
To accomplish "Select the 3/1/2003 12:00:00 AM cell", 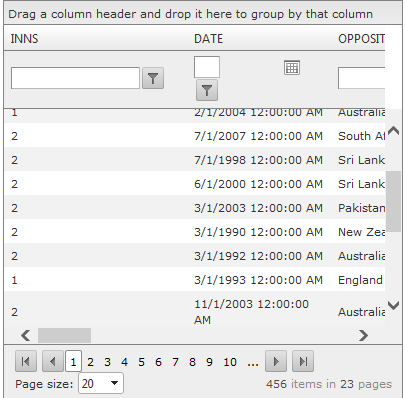I will (258, 208).
